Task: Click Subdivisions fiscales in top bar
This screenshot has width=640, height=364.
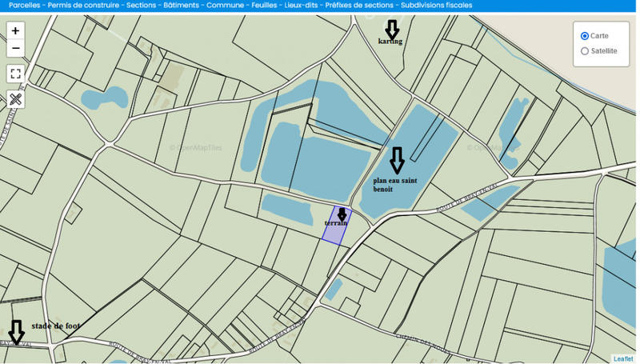Action: click(x=436, y=5)
